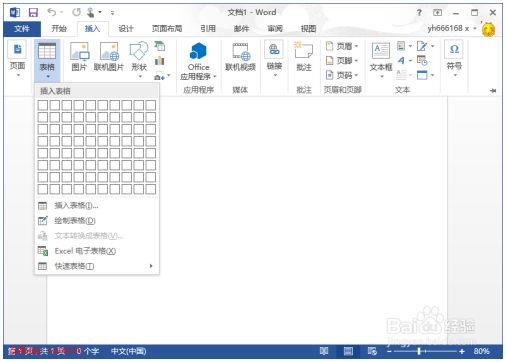Viewport: 506px width, 362px height.
Task: Switch to the 页面布局 tab
Action: pos(167,29)
